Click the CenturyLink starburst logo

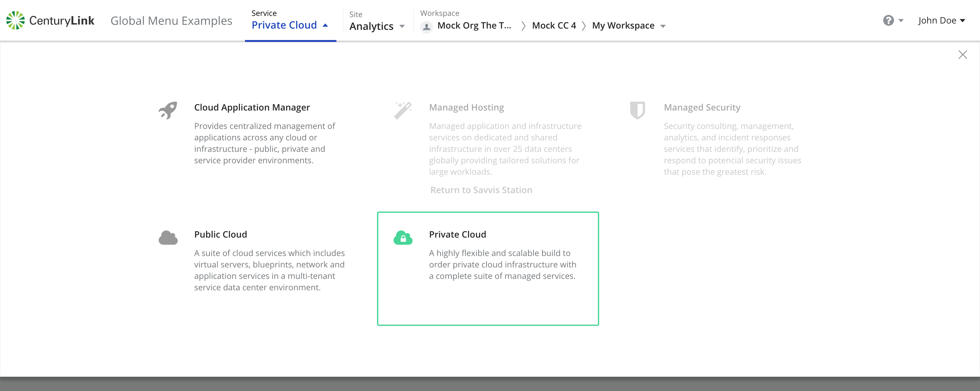pos(16,21)
